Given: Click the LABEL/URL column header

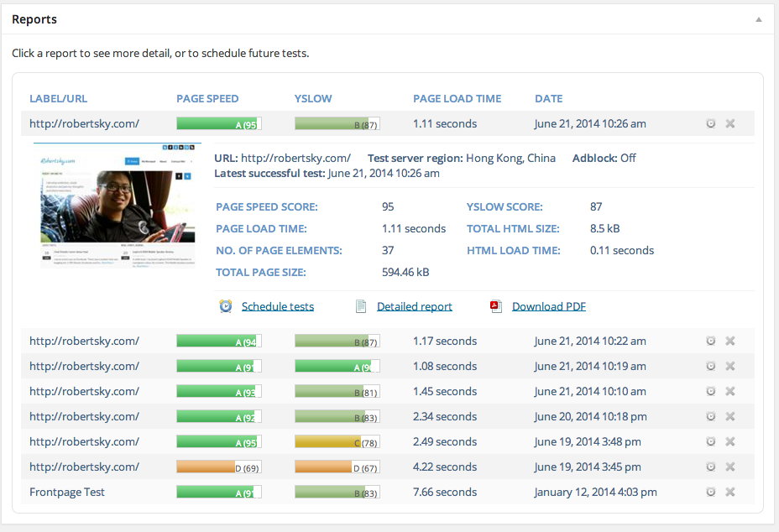Looking at the screenshot, I should pos(58,98).
